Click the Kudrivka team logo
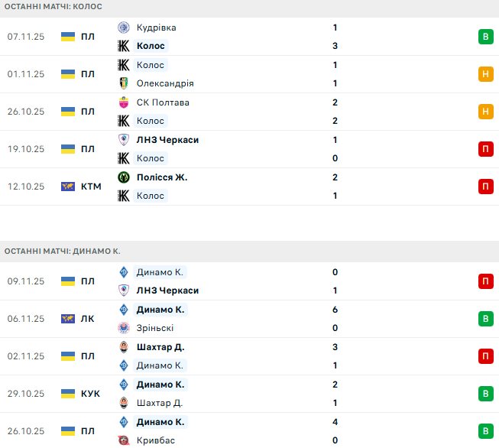Screen dimensions: 499x448 click(124, 28)
